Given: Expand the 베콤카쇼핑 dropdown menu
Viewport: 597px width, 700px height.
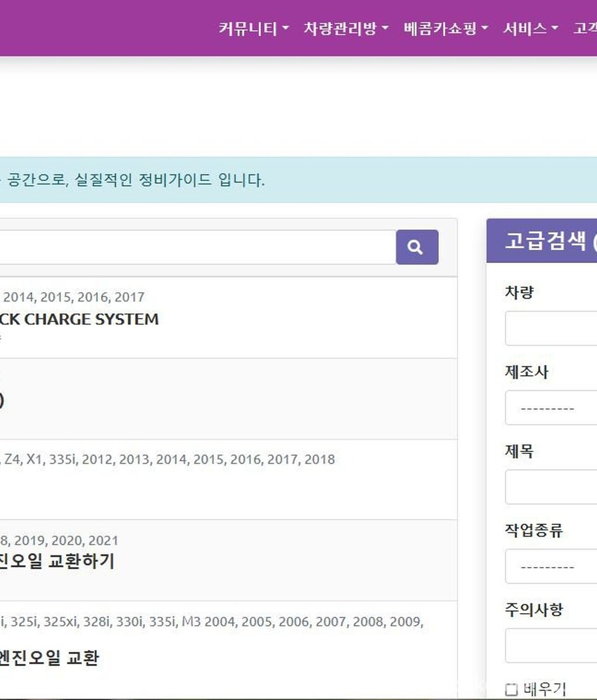Looking at the screenshot, I should (x=445, y=29).
